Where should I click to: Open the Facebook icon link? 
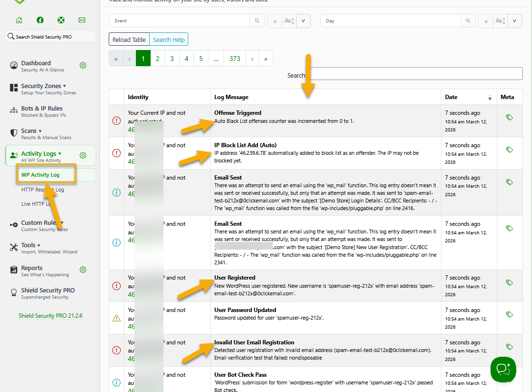click(40, 20)
